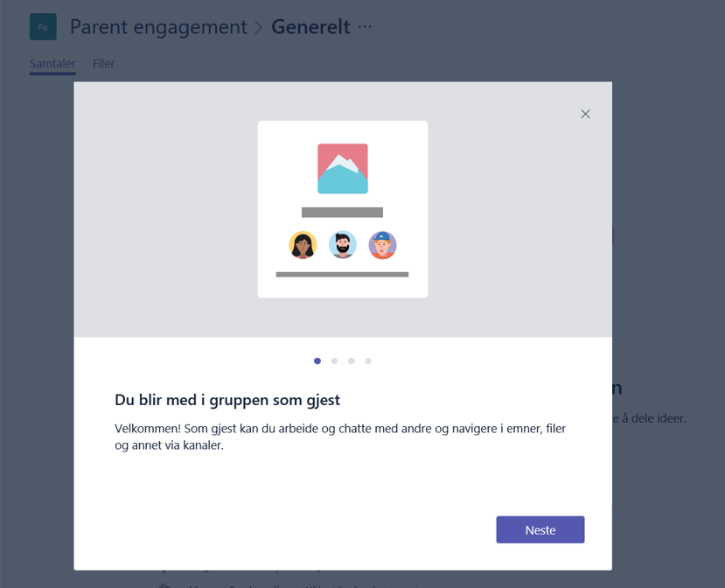The image size is (725, 588).
Task: Click the welcome text starting with "Velkommen!"
Action: click(x=340, y=437)
